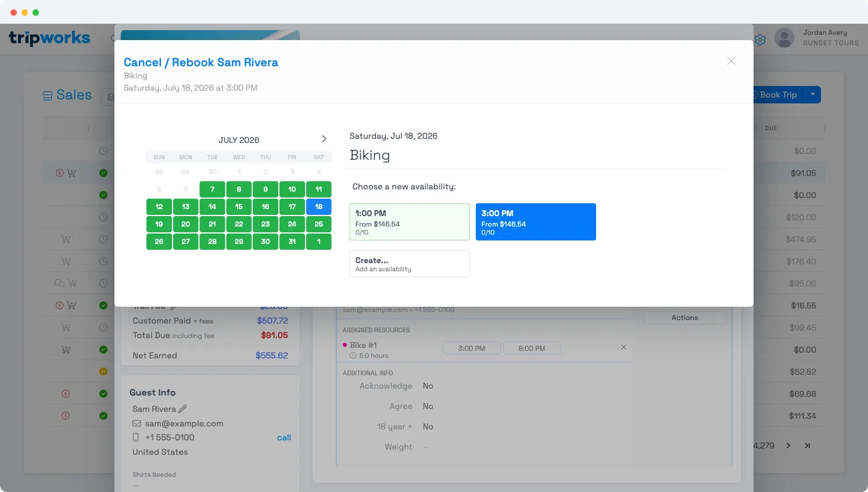Click clock icon in $95.00 row
The width and height of the screenshot is (868, 492).
[103, 283]
